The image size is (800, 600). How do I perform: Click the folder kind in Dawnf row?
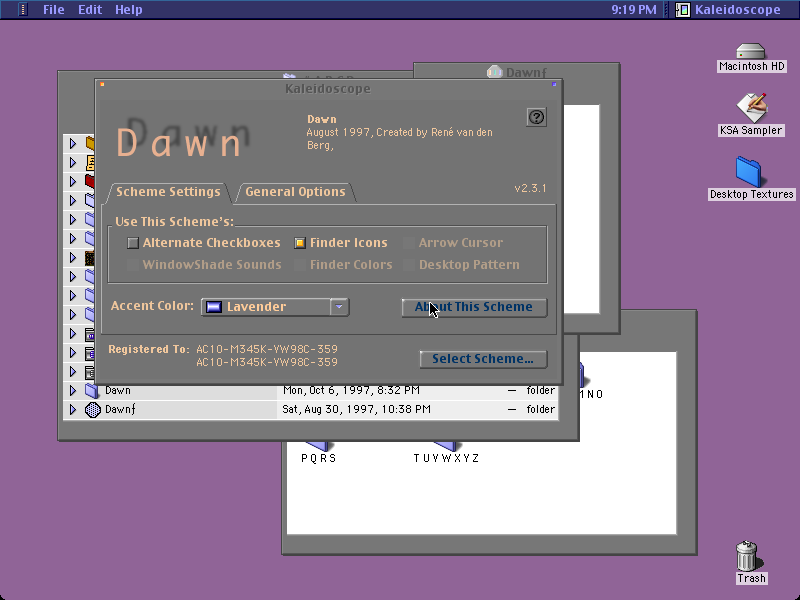pyautogui.click(x=540, y=410)
